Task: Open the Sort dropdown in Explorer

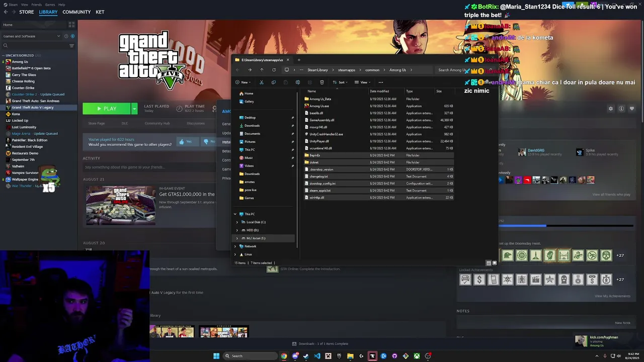Action: click(x=340, y=82)
